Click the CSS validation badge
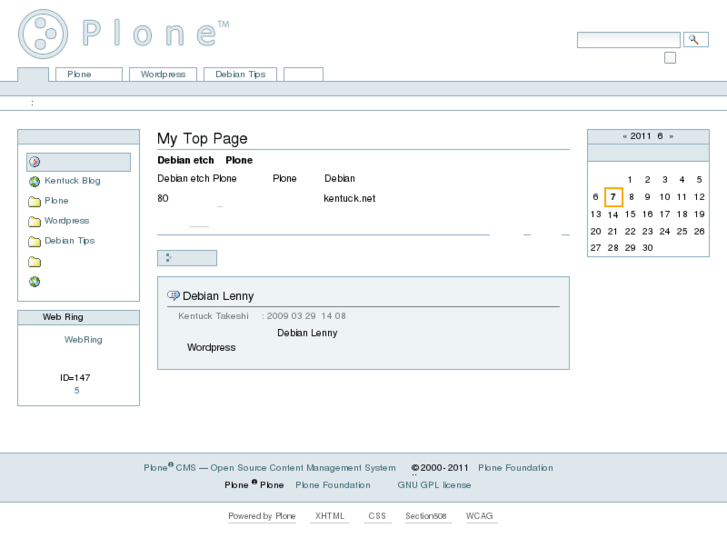The image size is (727, 545). [377, 516]
